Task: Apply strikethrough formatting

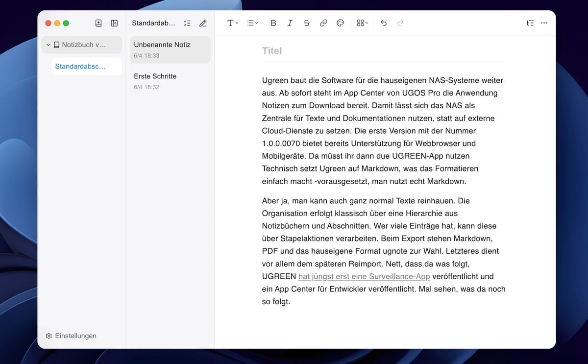Action: (307, 23)
